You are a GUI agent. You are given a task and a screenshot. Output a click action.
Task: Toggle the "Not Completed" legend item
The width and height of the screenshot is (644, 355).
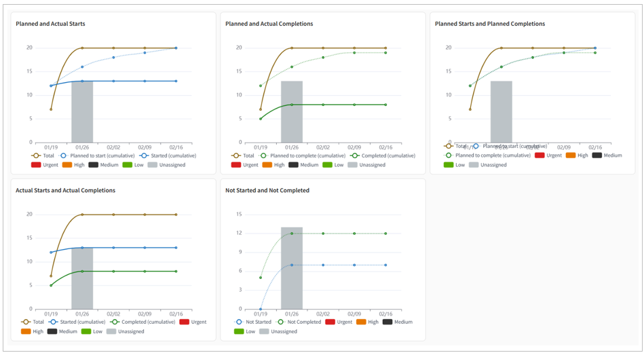point(301,322)
